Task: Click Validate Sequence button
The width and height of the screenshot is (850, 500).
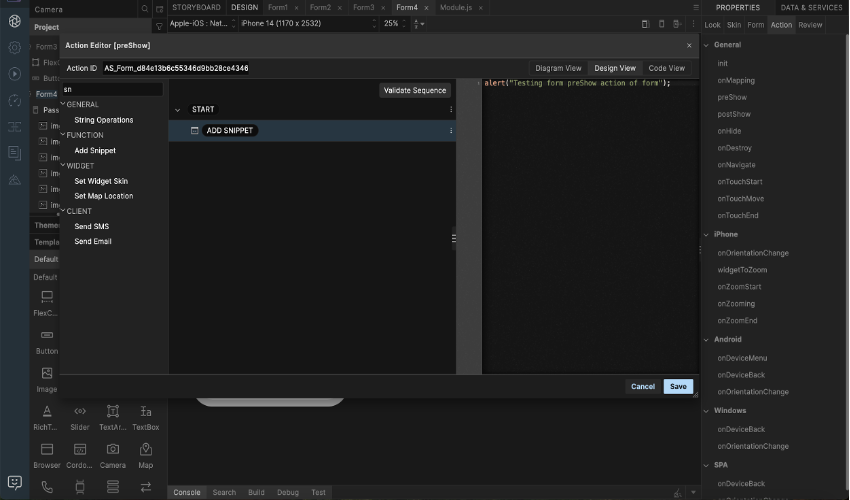Action: pos(415,91)
